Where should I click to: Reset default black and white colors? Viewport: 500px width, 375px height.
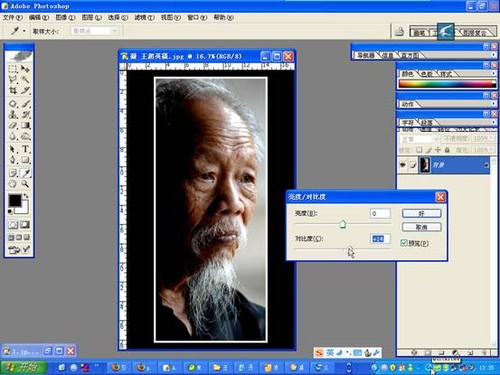pyautogui.click(x=10, y=211)
